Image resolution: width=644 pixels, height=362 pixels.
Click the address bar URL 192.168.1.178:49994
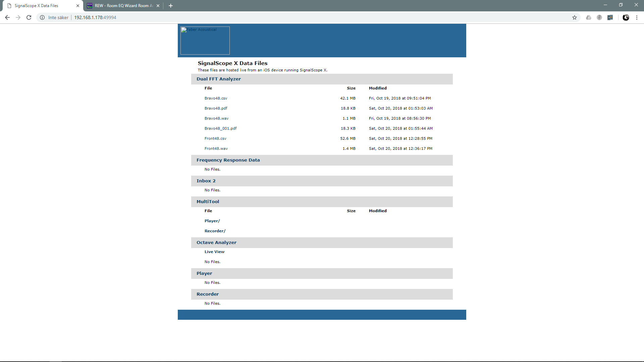[95, 17]
